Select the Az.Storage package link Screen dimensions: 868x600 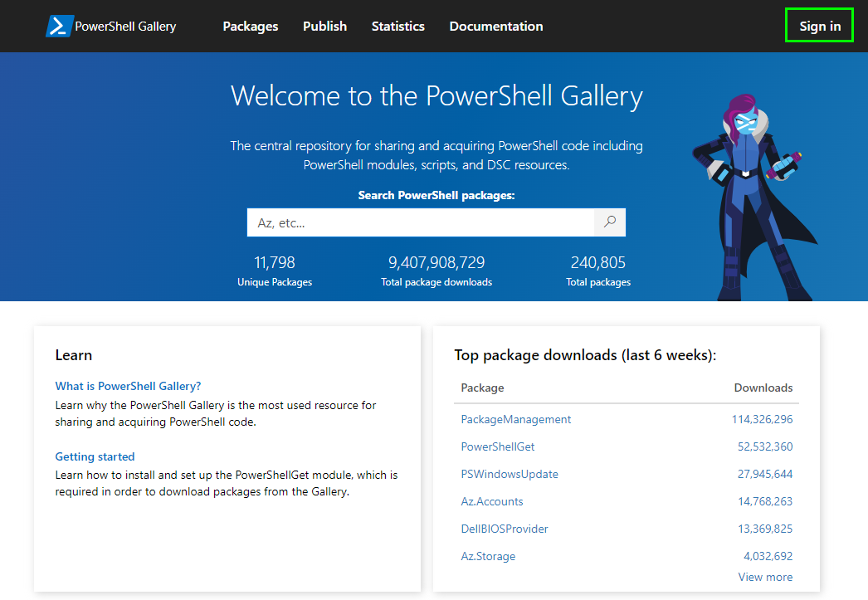point(488,556)
